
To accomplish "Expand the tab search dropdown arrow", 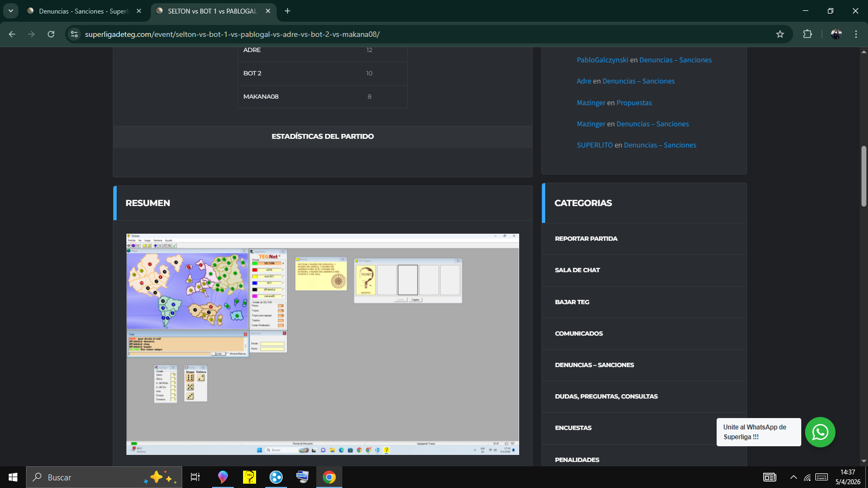I will [x=10, y=11].
